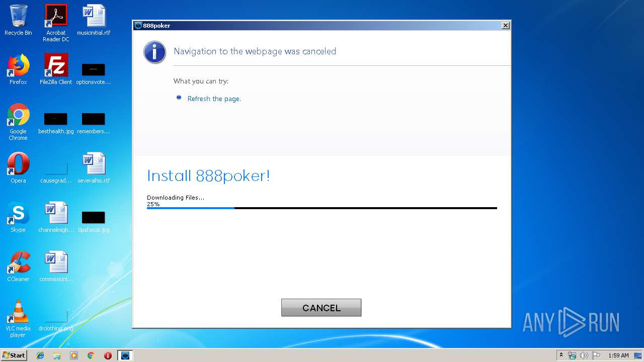Open FileZilla Client shortcut
This screenshot has height=362, width=644.
pyautogui.click(x=56, y=69)
